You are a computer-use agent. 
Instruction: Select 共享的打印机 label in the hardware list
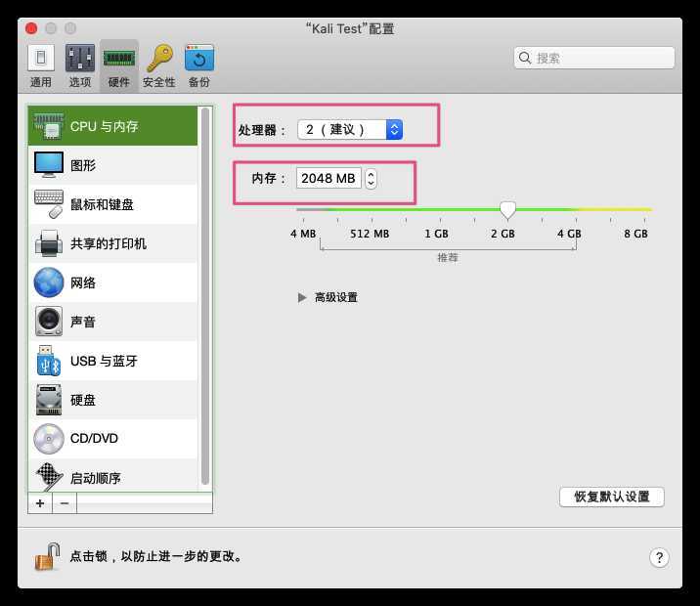pos(109,243)
